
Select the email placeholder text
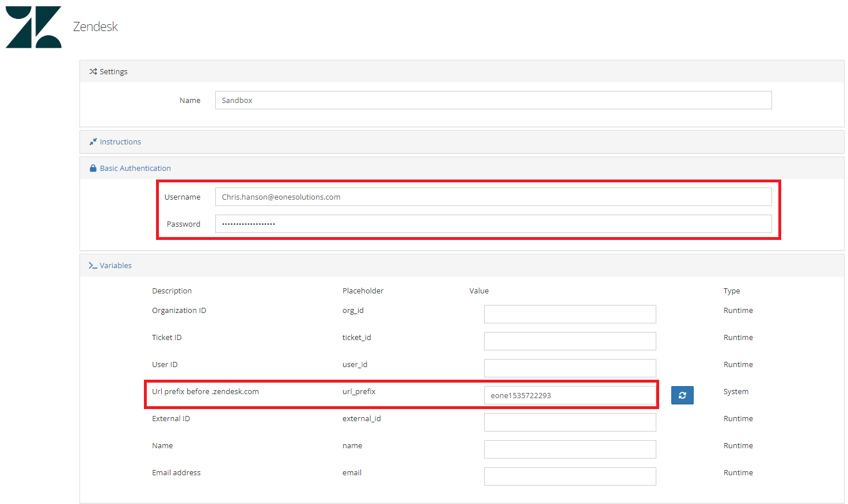[352, 473]
